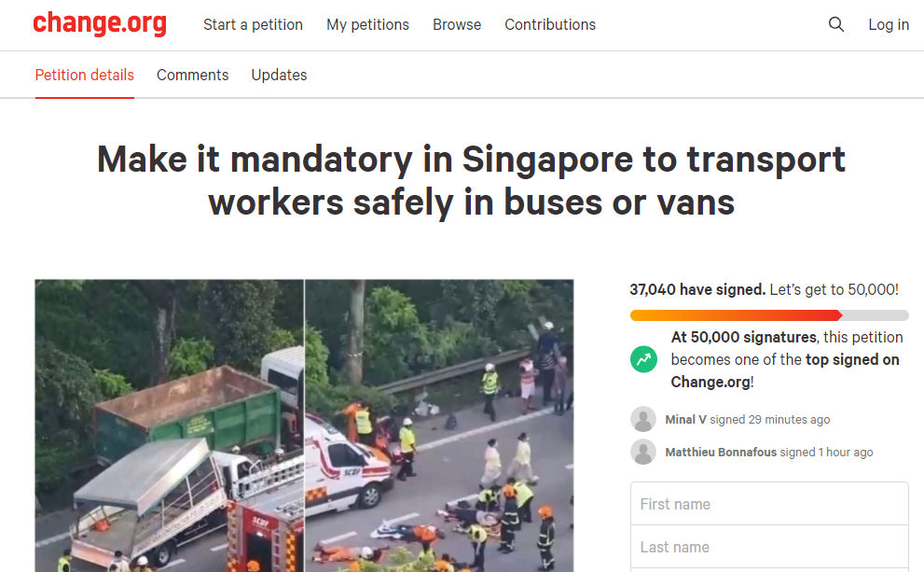Open Contributions page

[x=550, y=25]
